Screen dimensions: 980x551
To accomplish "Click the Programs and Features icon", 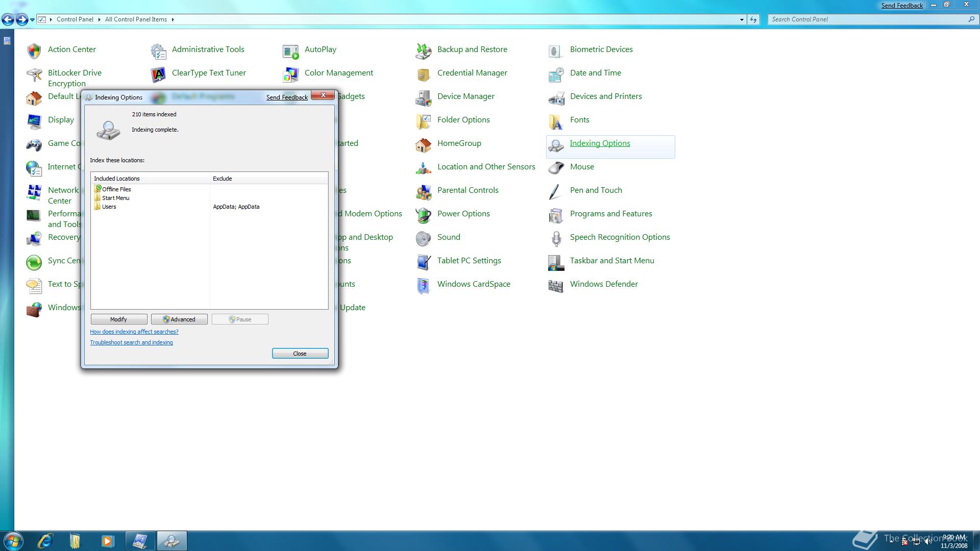I will 556,215.
